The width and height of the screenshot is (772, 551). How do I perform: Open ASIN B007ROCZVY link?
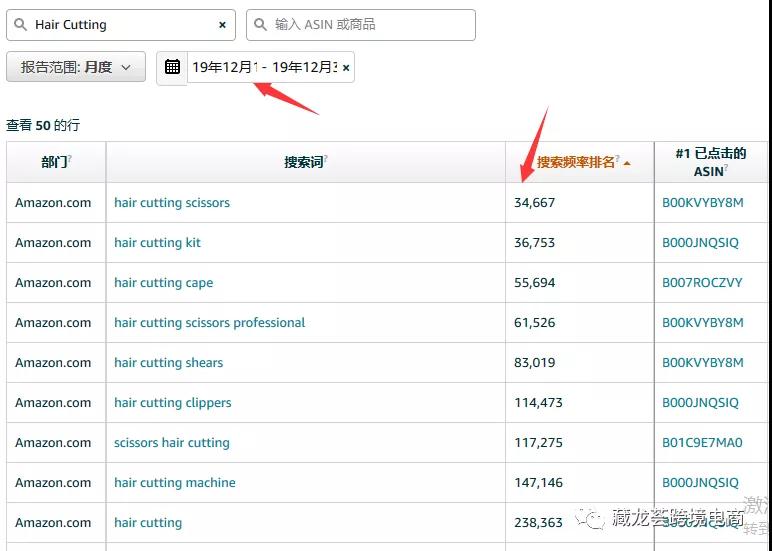click(702, 283)
